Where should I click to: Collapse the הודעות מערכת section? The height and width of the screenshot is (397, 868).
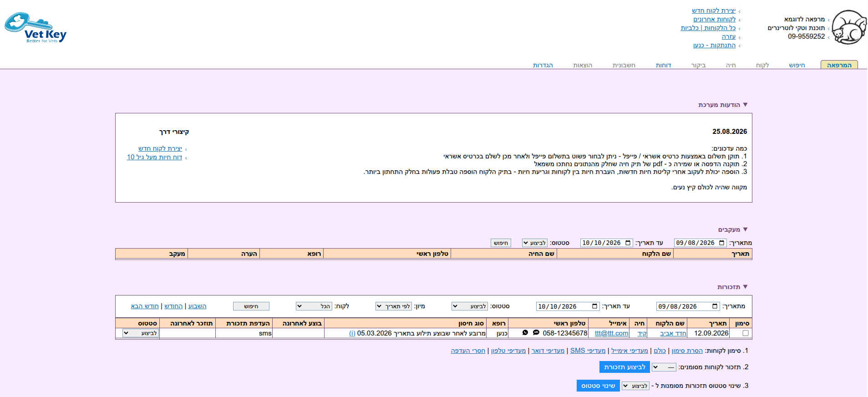point(745,105)
